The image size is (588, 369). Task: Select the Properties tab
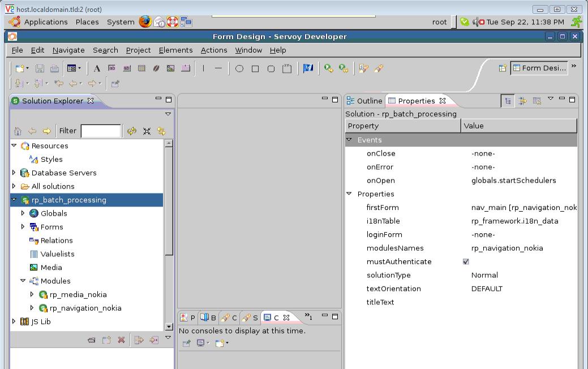tap(417, 101)
